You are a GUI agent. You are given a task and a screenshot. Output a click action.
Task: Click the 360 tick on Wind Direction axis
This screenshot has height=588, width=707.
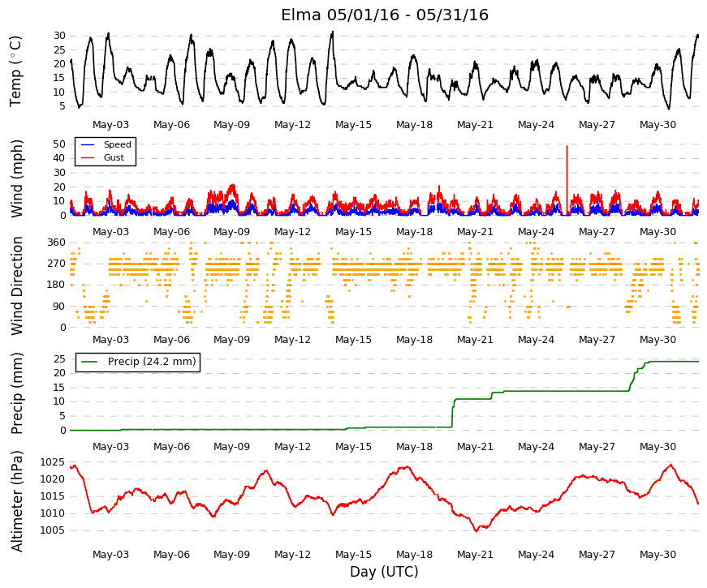(x=57, y=242)
